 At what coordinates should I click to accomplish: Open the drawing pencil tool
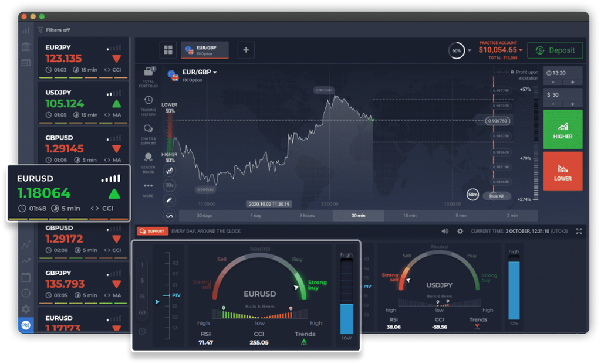pos(170,200)
